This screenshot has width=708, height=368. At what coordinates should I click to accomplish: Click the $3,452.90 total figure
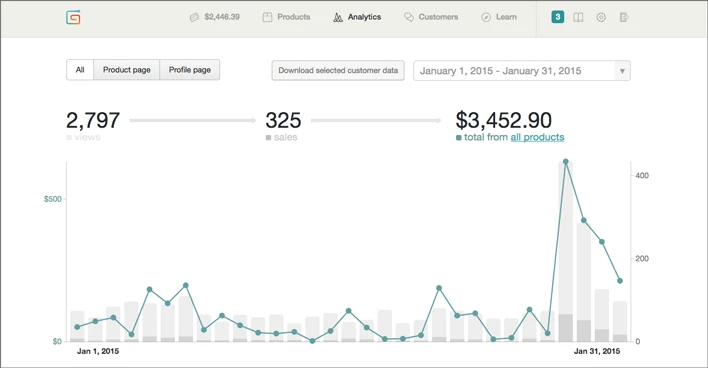[503, 121]
